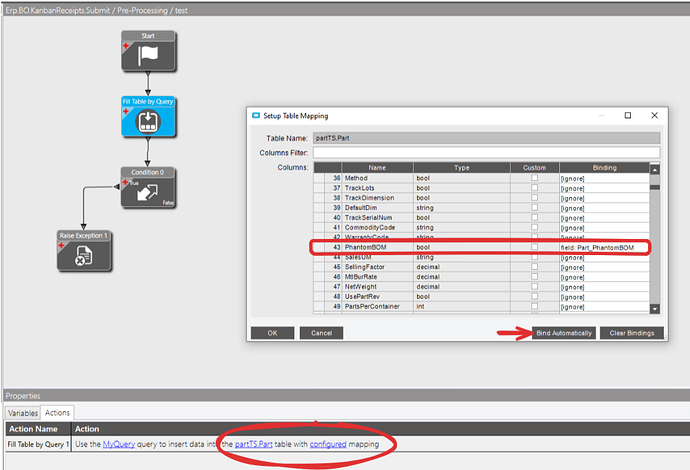Viewport: 690px width, 470px height.
Task: Open Binding cell for TrackLots row
Action: 604,188
